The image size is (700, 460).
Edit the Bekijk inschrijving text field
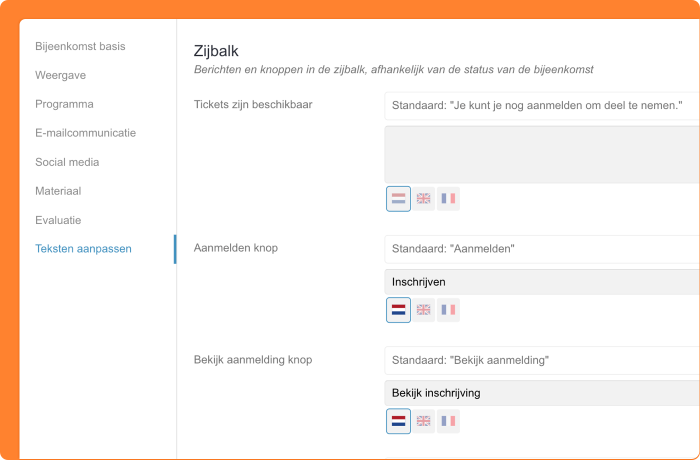540,393
